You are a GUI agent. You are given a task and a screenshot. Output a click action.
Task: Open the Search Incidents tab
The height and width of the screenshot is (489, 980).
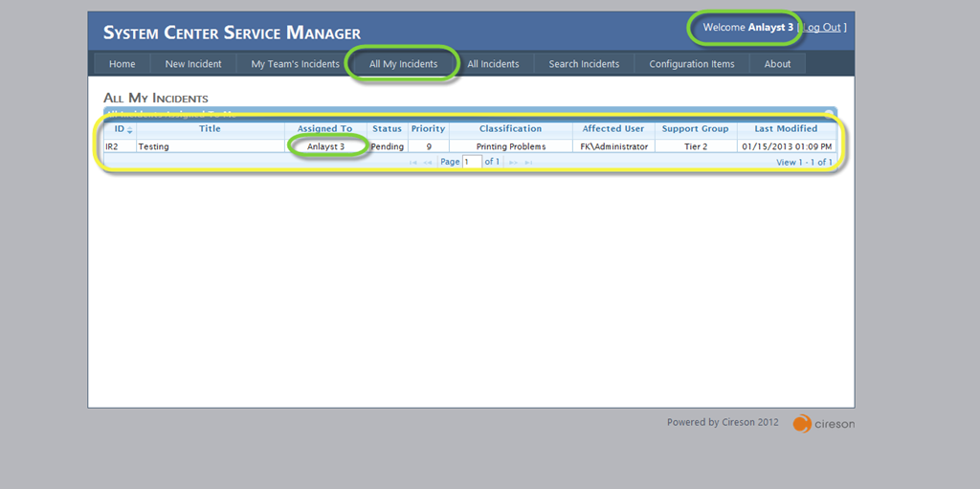(584, 64)
